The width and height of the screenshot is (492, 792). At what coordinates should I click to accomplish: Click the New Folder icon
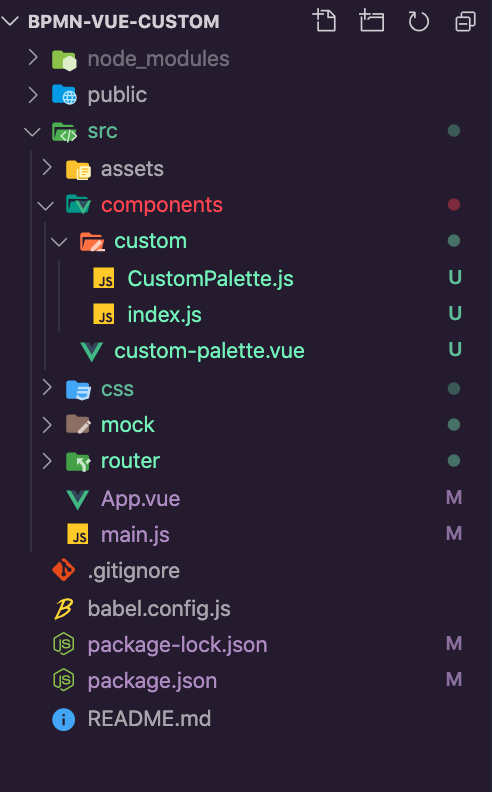tap(371, 21)
